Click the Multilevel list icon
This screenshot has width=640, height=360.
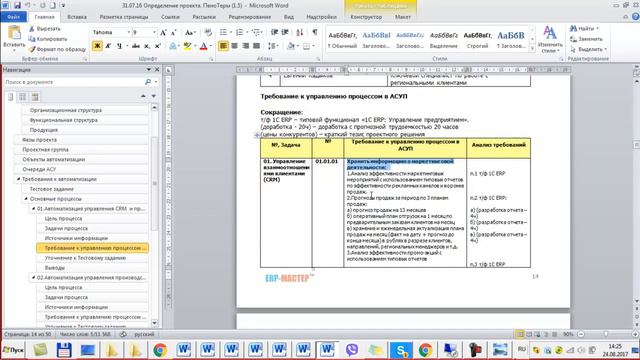(256, 33)
